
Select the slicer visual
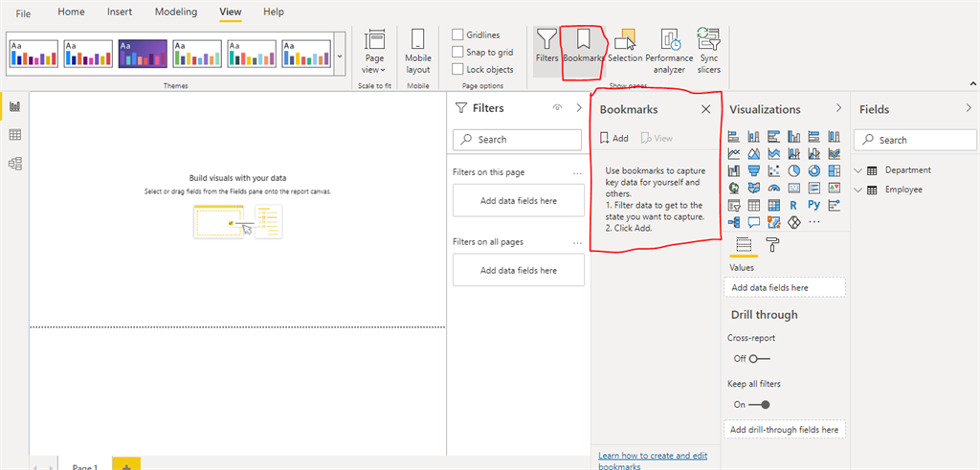coord(734,205)
